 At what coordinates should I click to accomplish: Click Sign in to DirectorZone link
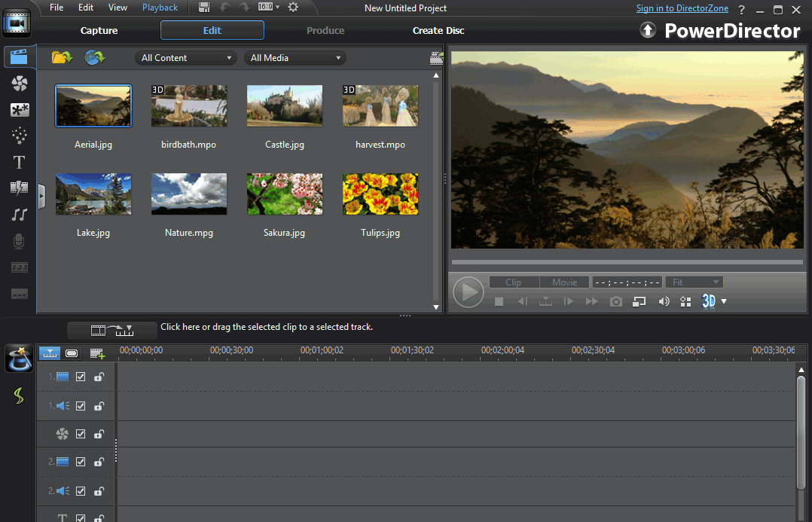[682, 8]
